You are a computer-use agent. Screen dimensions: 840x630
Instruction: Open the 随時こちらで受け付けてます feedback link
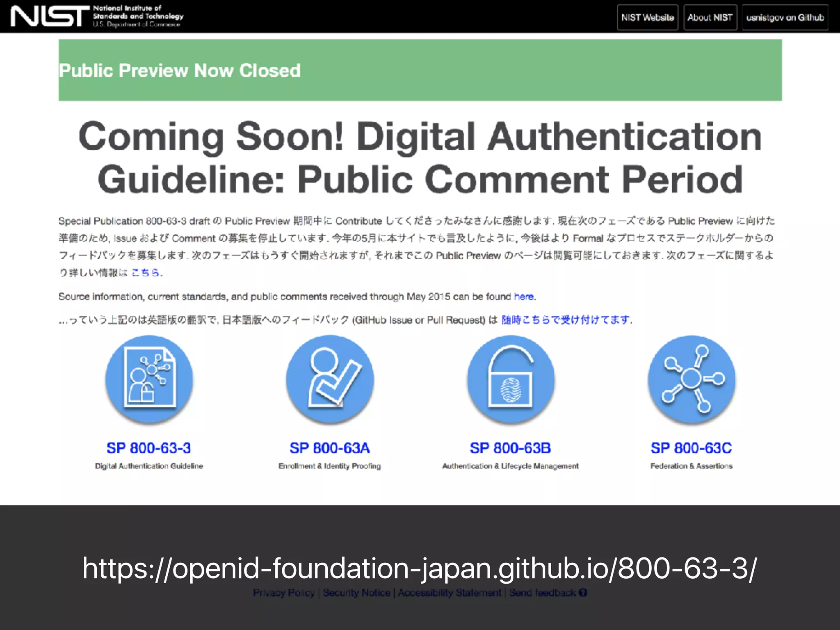pos(566,320)
